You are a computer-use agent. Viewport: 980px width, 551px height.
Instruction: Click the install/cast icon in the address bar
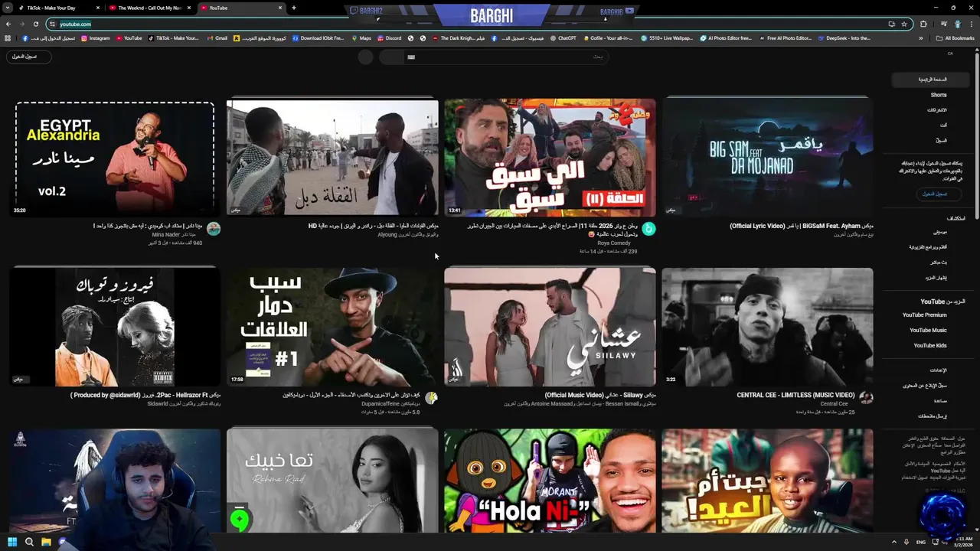891,24
